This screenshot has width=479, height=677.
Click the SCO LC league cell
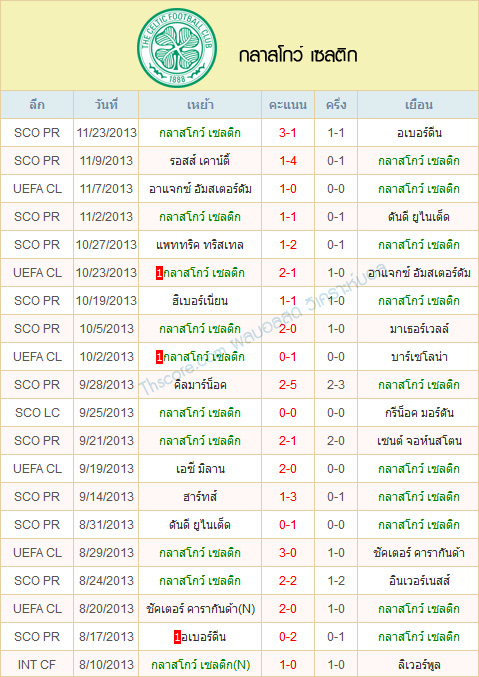pos(37,413)
